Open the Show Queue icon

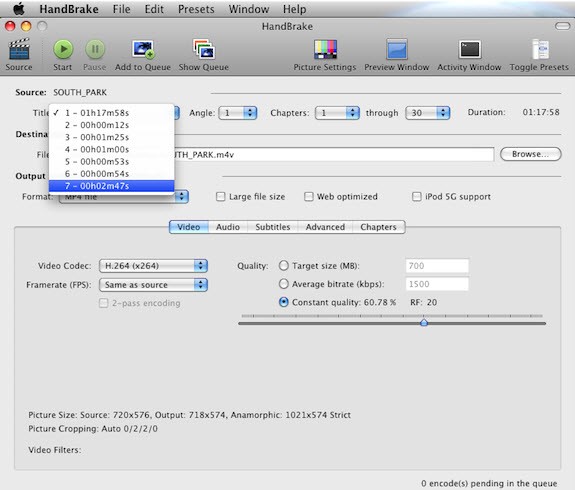204,49
